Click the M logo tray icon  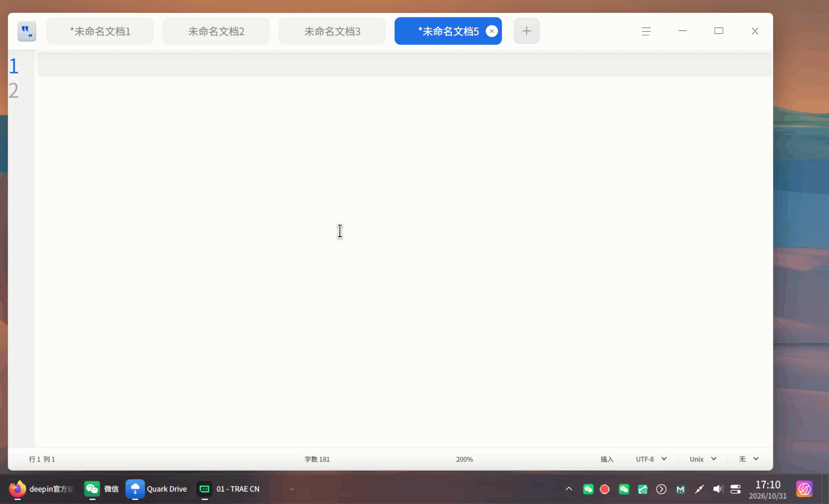click(x=680, y=489)
